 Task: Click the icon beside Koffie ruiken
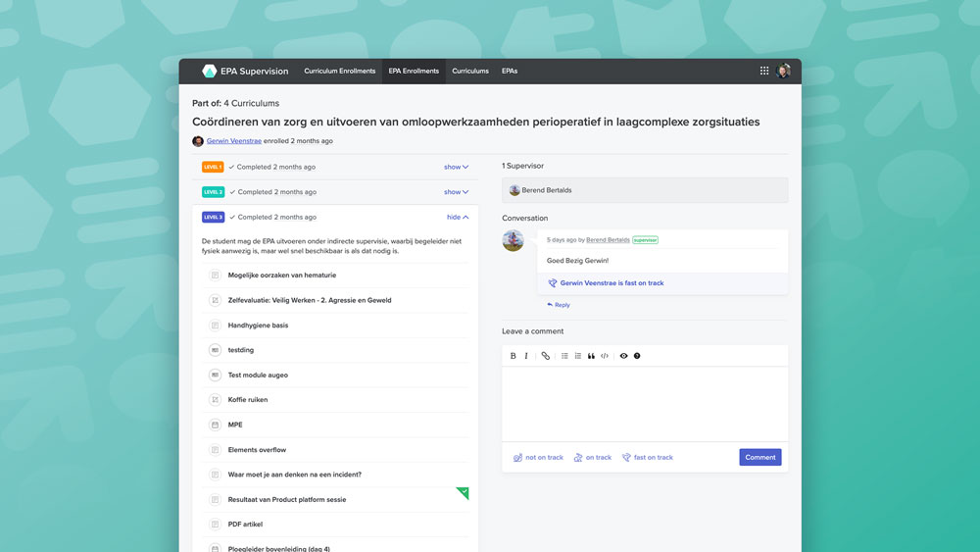215,399
